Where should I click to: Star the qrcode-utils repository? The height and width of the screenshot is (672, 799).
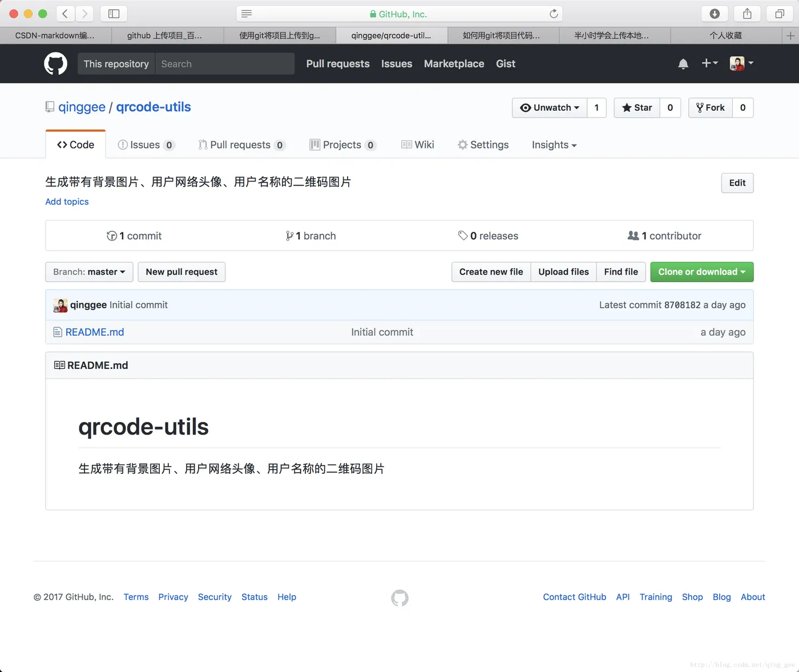[x=637, y=107]
